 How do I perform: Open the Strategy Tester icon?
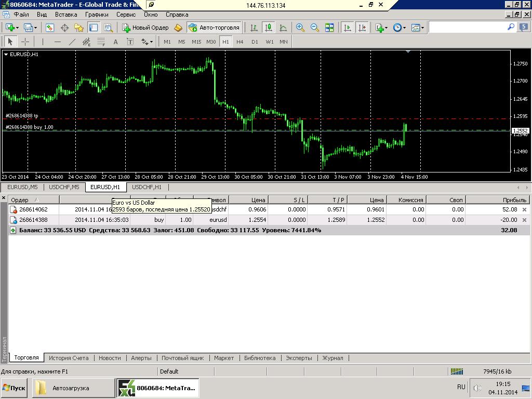[108, 28]
